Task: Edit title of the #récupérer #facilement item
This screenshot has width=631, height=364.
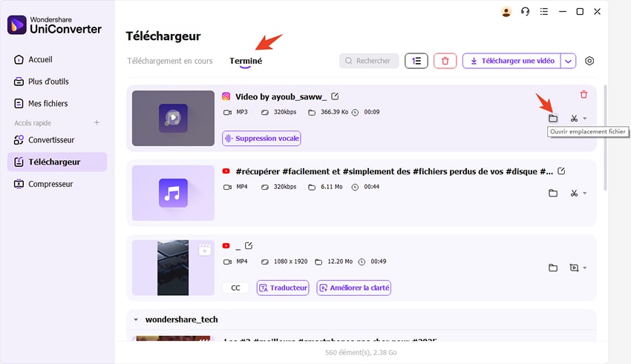Action: [561, 171]
